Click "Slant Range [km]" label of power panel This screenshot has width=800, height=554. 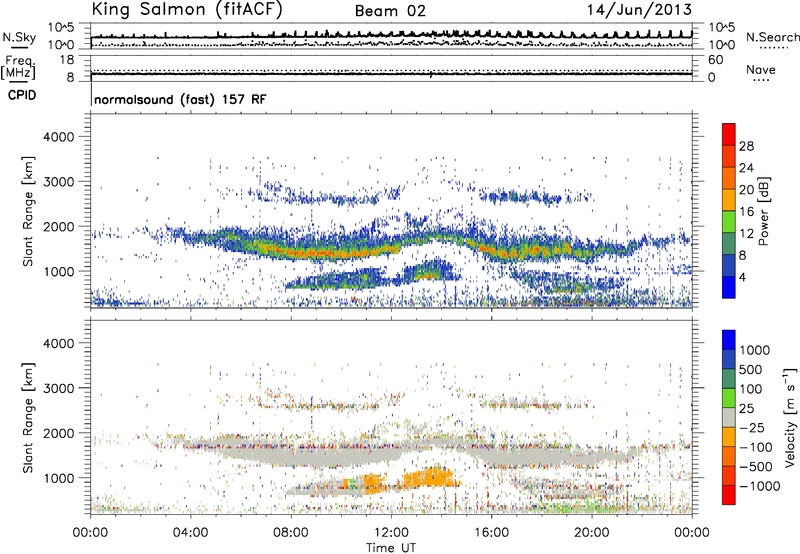point(28,211)
